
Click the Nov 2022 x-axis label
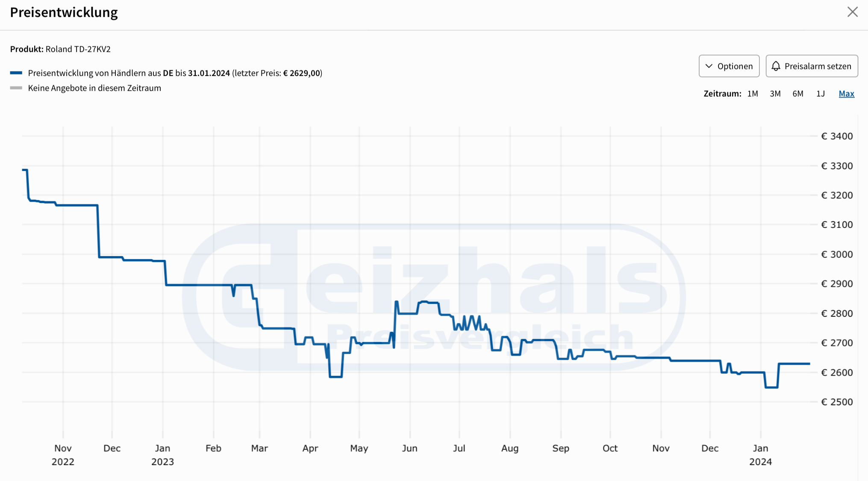pos(63,454)
